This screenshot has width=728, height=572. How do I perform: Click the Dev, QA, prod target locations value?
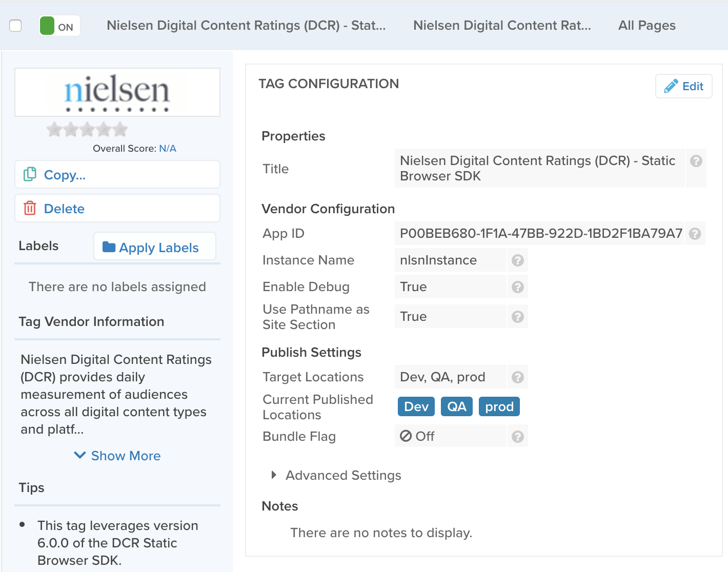(451, 377)
